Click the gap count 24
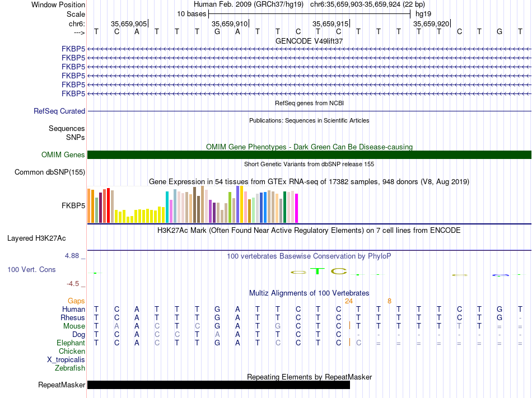532x398 pixels. point(349,301)
